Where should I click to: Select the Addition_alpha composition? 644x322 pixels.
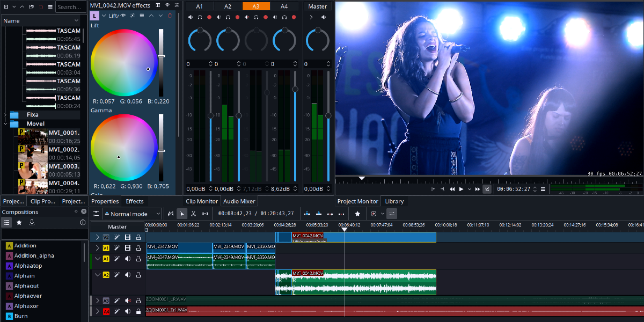[34, 255]
